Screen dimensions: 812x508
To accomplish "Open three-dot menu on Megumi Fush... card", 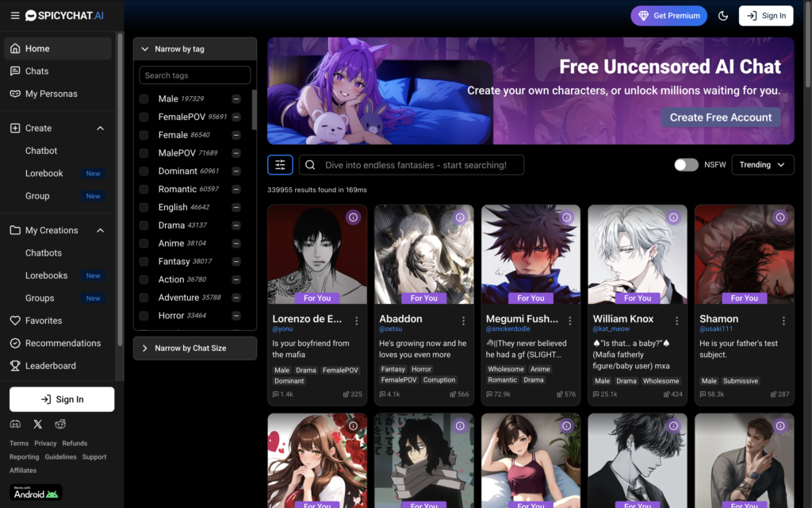I will coord(569,321).
